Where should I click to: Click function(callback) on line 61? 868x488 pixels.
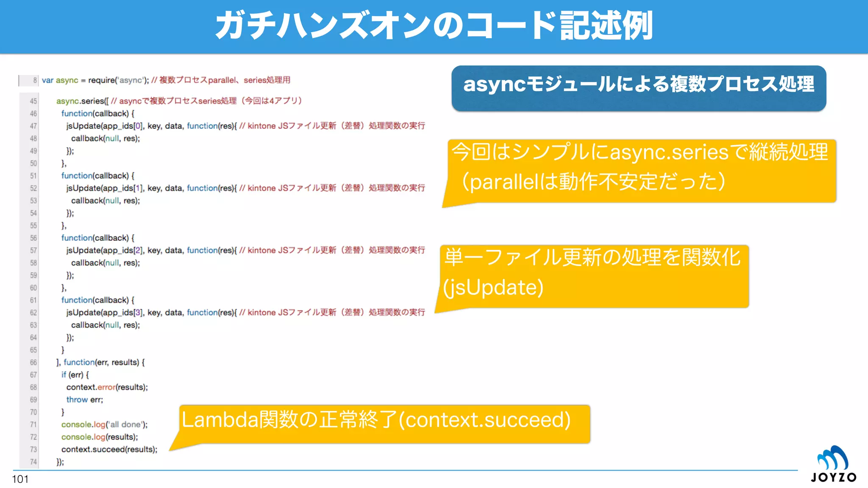coord(97,300)
